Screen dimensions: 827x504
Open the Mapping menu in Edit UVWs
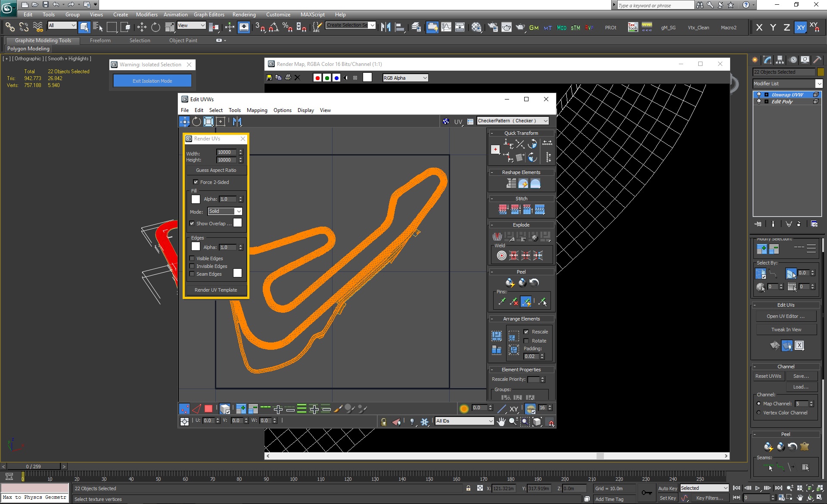257,110
